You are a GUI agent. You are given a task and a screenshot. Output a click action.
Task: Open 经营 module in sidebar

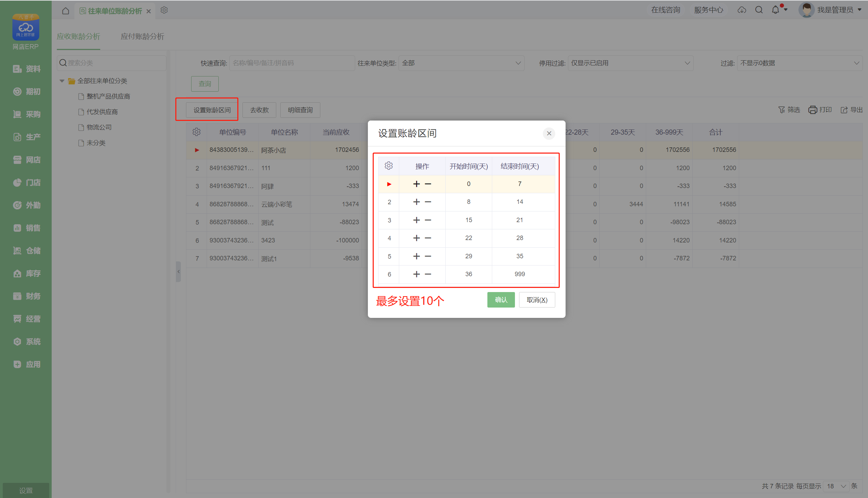(x=26, y=319)
